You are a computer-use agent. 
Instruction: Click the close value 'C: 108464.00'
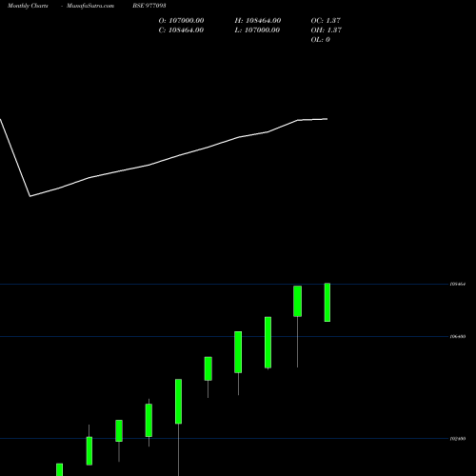pos(181,30)
